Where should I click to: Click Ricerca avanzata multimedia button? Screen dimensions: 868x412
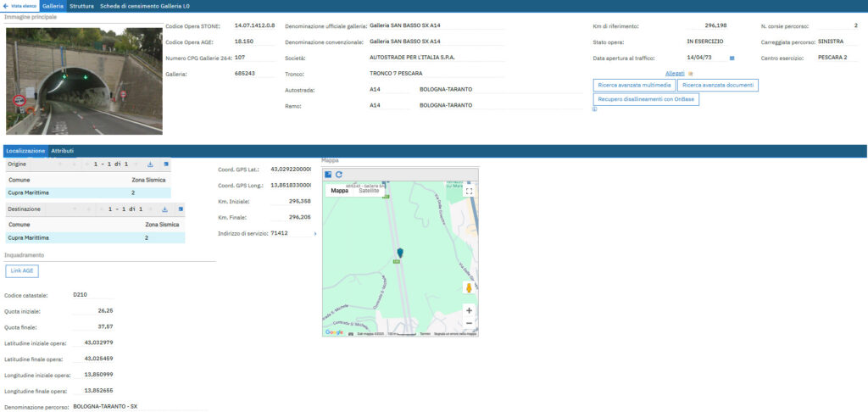point(634,86)
